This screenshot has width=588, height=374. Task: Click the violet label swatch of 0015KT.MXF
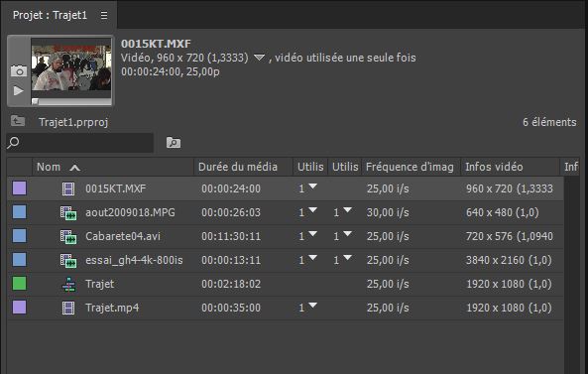point(19,187)
